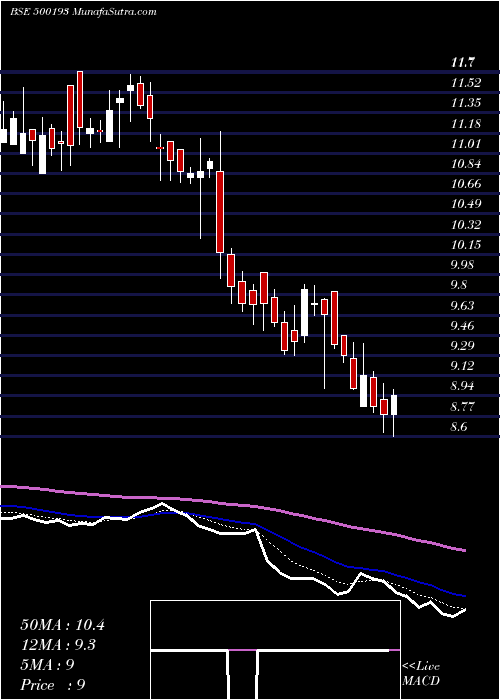Click the 10.15 price axis label
Image resolution: width=500 pixels, height=700 pixels.
466,245
